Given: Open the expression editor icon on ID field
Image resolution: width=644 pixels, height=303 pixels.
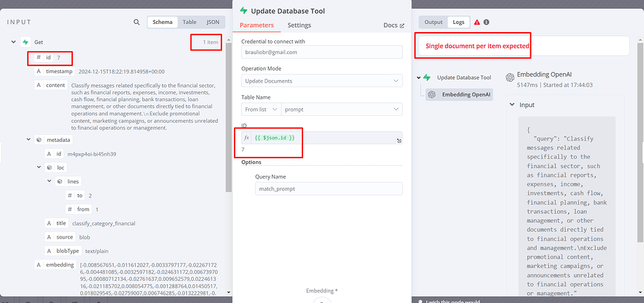Looking at the screenshot, I should point(399,140).
